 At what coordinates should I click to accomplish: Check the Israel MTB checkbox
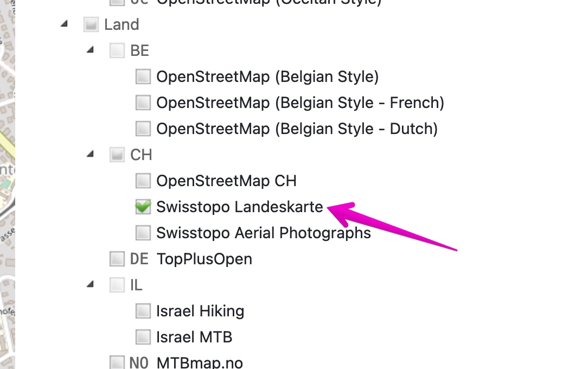click(x=143, y=337)
